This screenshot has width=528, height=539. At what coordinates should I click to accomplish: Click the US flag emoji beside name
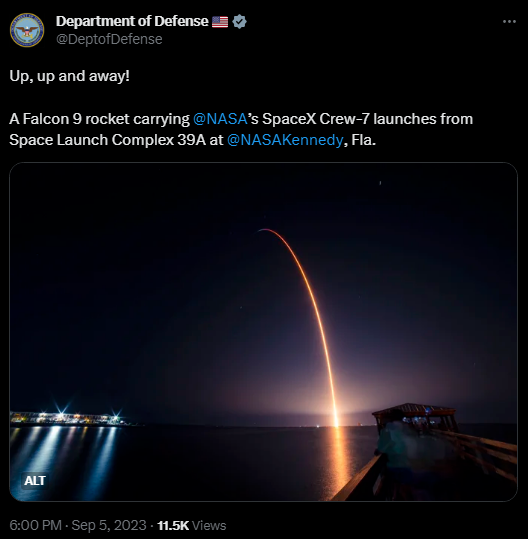pos(220,22)
